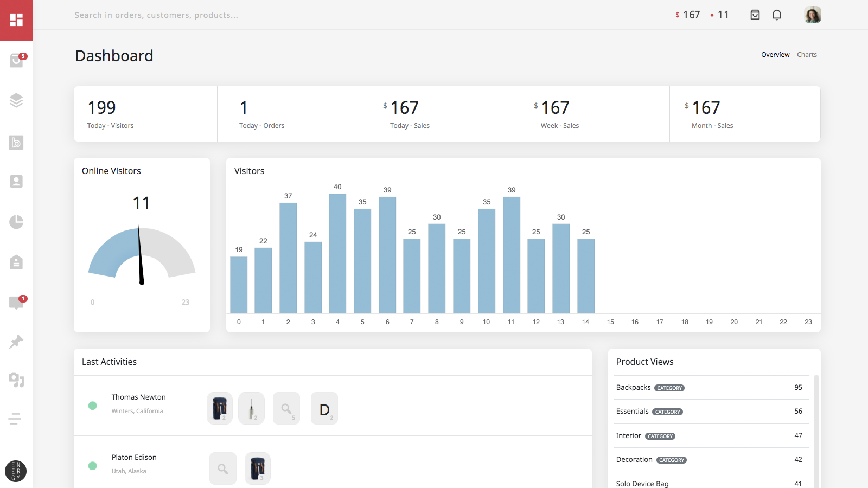This screenshot has width=868, height=488.
Task: Click the slim tool thumbnail in Thomas Newton's row
Action: 251,408
